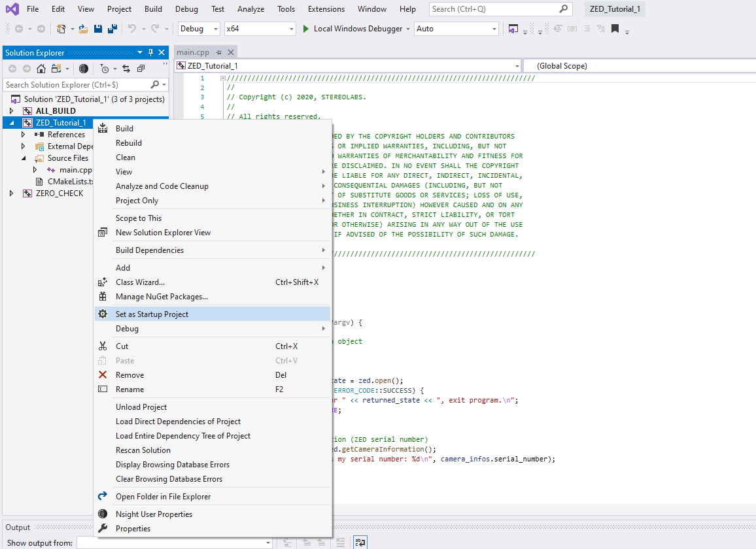The height and width of the screenshot is (549, 756).
Task: Expand the External Dependencies node
Action: tap(23, 146)
